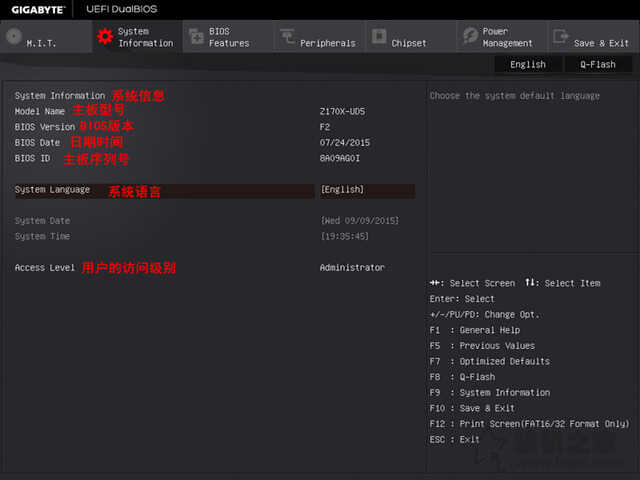This screenshot has width=640, height=480.
Task: Click the Model Name label
Action: 40,111
